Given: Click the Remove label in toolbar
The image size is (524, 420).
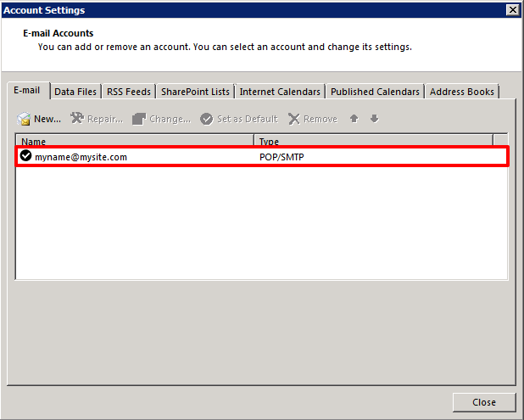Looking at the screenshot, I should click(321, 119).
